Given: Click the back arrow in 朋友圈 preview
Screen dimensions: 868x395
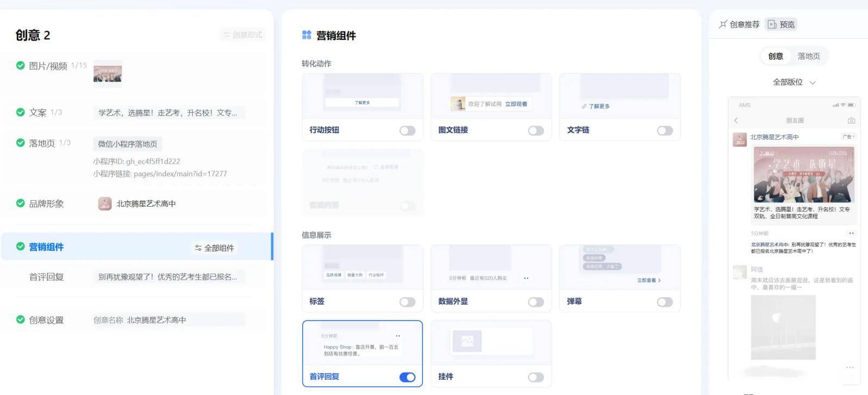Looking at the screenshot, I should tap(736, 120).
